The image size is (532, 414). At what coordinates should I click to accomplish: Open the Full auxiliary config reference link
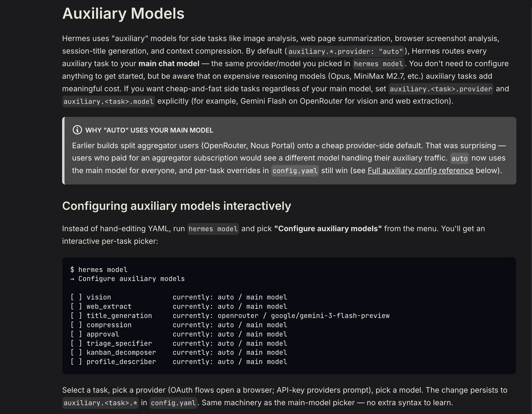[420, 170]
